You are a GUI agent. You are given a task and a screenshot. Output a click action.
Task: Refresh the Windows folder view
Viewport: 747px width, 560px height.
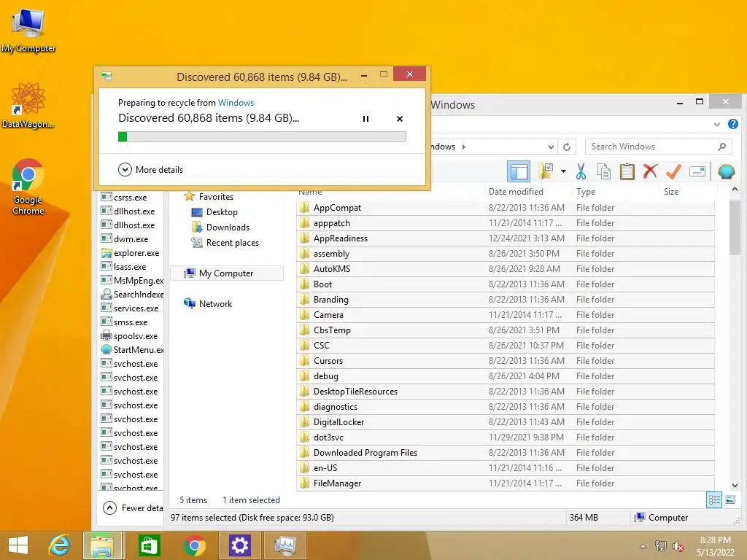click(x=566, y=147)
